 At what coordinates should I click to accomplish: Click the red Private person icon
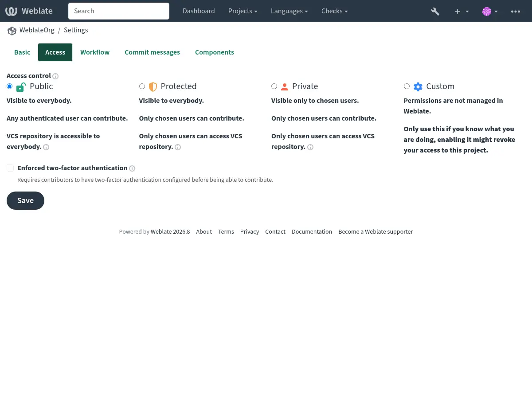click(x=285, y=87)
